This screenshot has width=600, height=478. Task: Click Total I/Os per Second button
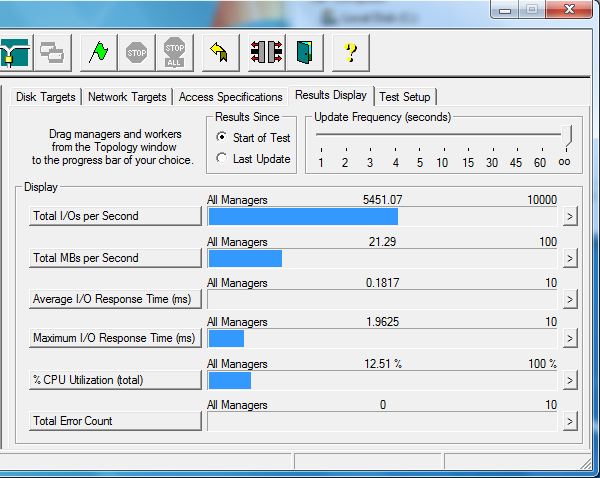click(x=115, y=216)
